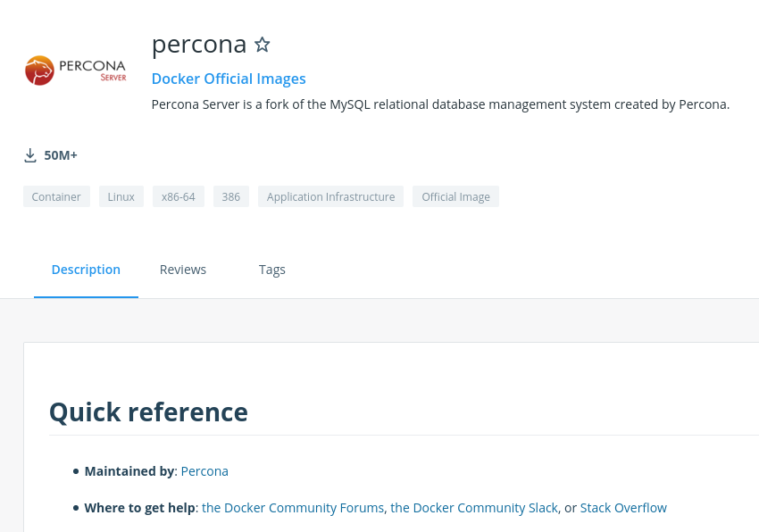Click the Official Image chip
This screenshot has height=532, width=759.
click(x=455, y=196)
